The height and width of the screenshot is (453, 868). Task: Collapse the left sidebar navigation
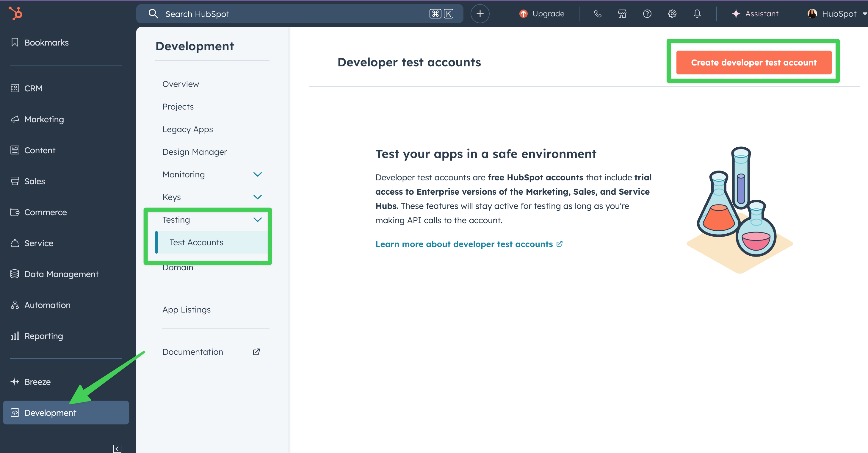(x=117, y=448)
